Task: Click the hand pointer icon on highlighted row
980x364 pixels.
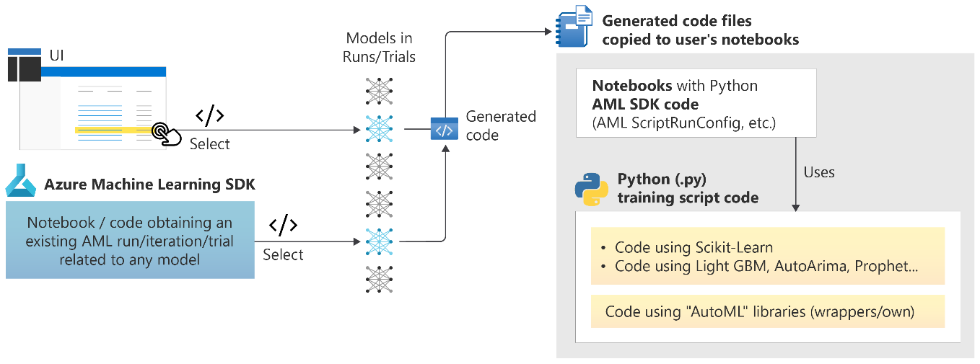Action: [x=167, y=133]
